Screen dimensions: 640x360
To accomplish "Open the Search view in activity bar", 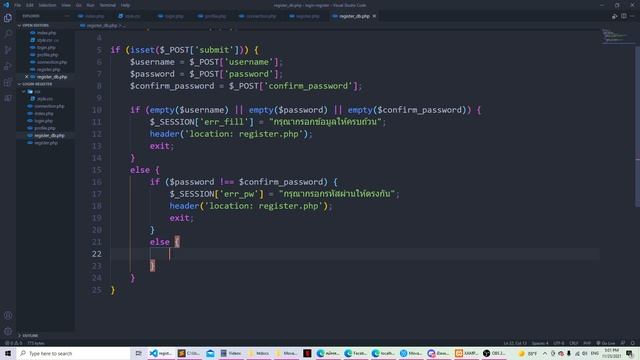I will pos(8,34).
